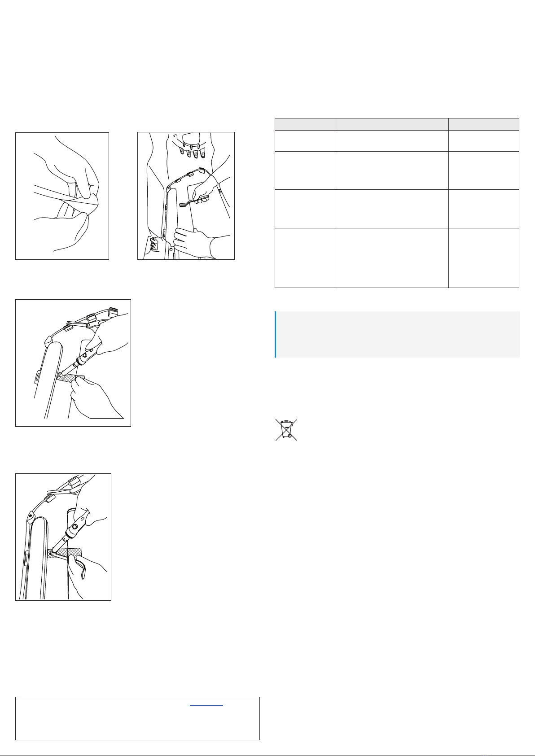The image size is (535, 756).
Task: Select the middle grey header cell of table
Action: pos(392,124)
